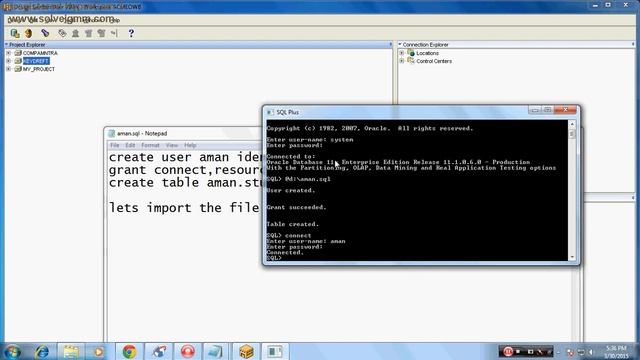This screenshot has height=360, width=640.
Task: Select the highlighted project in Project Explorer
Action: tap(36, 61)
